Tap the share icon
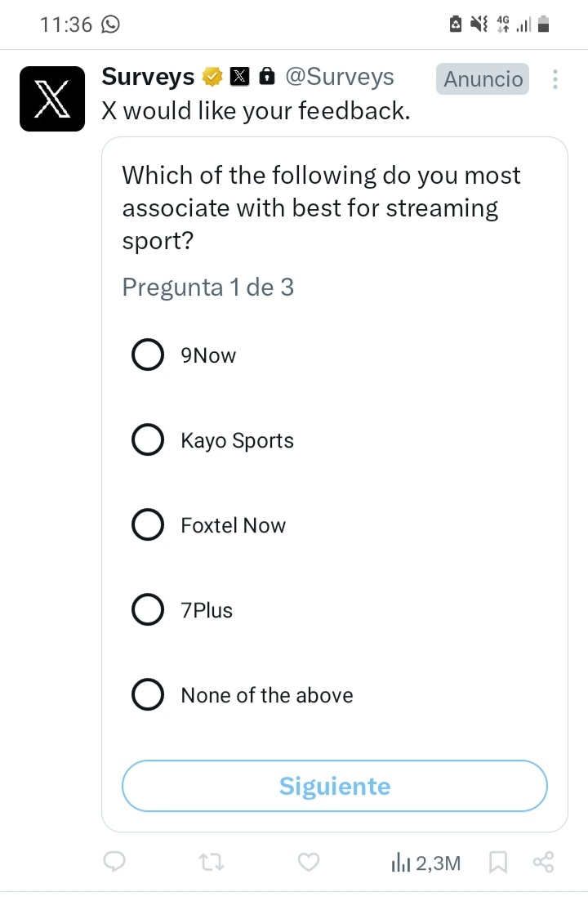588x901 pixels. [543, 862]
